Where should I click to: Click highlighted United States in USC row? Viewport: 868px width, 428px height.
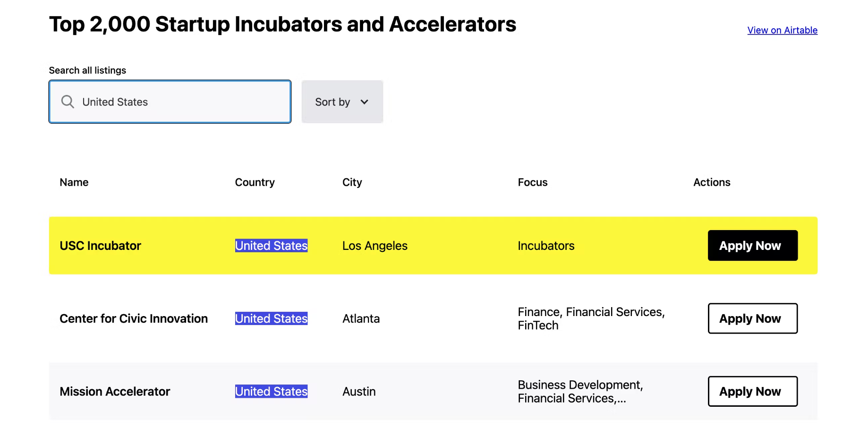pyautogui.click(x=271, y=246)
